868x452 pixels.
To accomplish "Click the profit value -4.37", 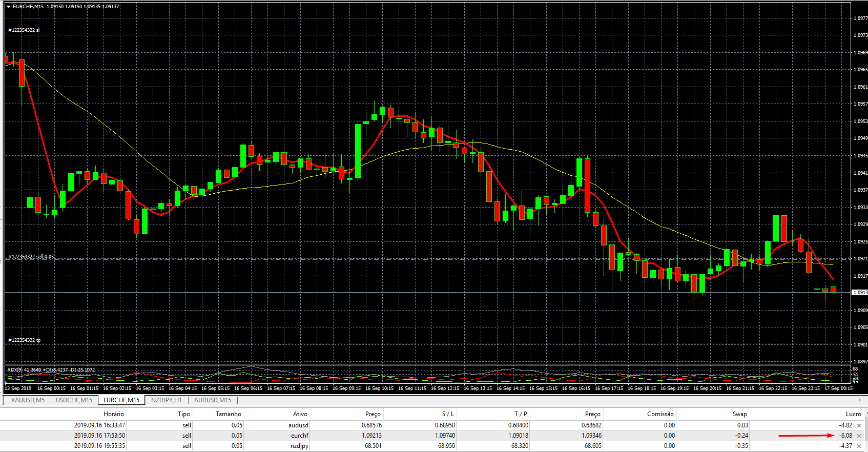I will point(845,446).
